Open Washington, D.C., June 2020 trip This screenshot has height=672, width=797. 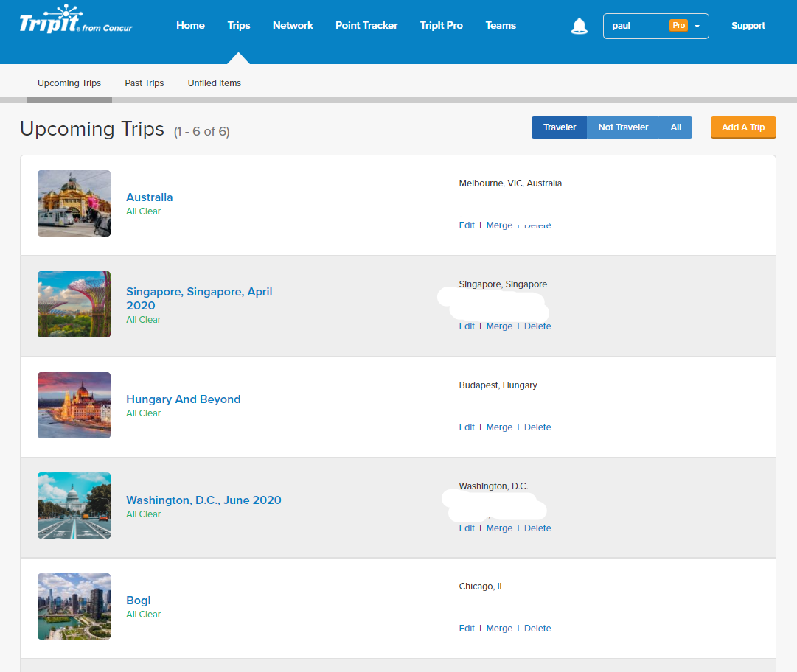(x=203, y=500)
